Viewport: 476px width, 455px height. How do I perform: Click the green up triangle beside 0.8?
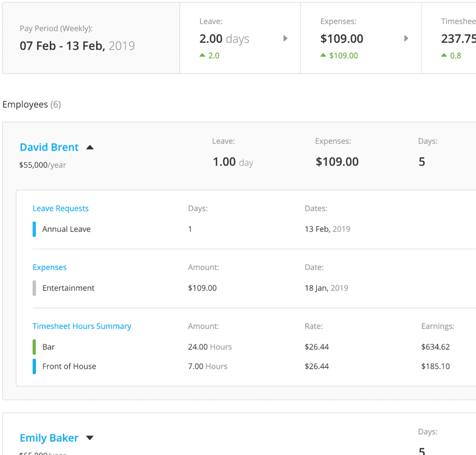tap(444, 55)
